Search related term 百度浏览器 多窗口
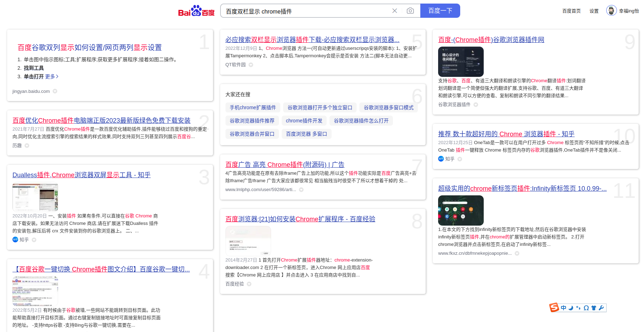 point(307,134)
